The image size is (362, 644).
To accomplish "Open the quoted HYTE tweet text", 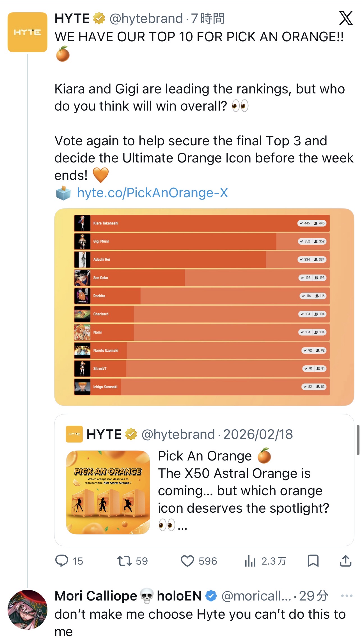I will click(243, 482).
